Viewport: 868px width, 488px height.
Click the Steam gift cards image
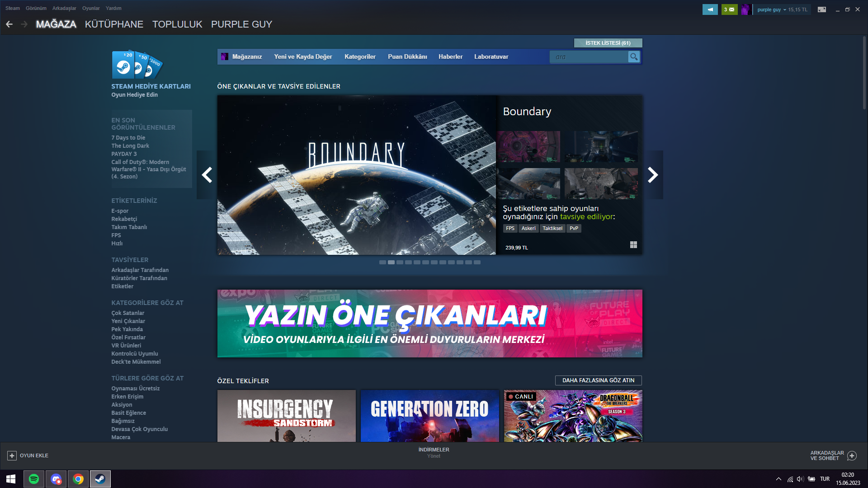point(137,65)
